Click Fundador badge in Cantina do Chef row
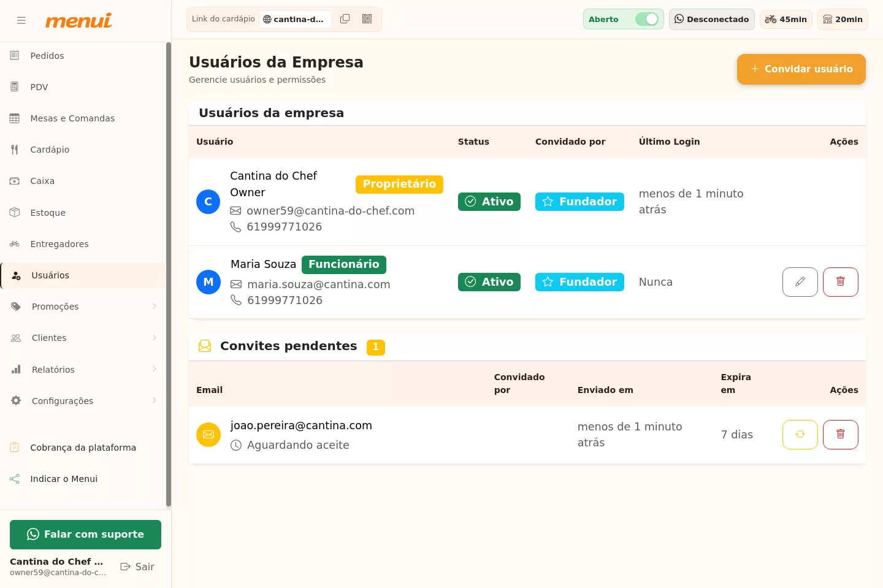 (x=579, y=202)
